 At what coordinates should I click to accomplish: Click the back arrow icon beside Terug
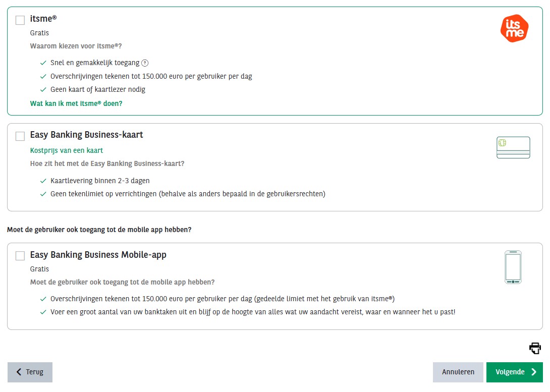coord(19,372)
